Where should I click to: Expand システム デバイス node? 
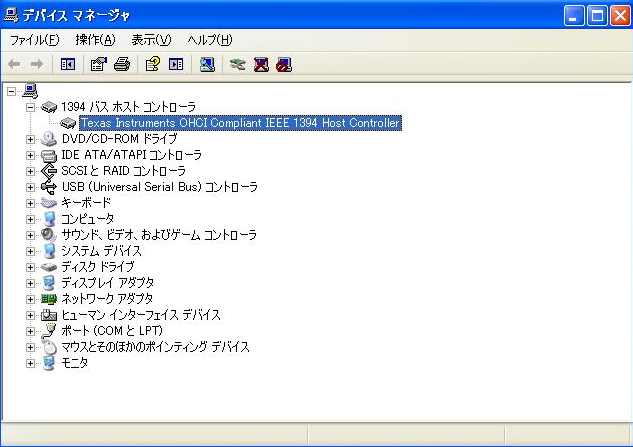pos(30,251)
